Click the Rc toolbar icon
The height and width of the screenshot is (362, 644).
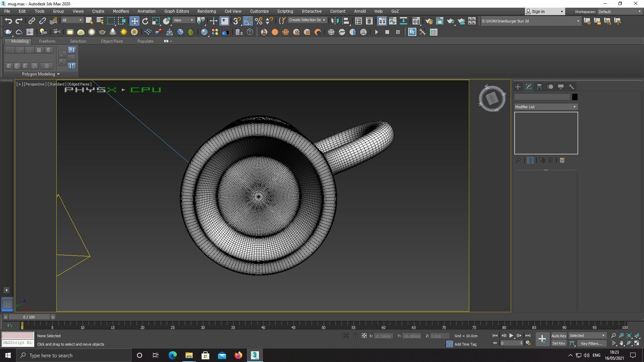[412, 32]
